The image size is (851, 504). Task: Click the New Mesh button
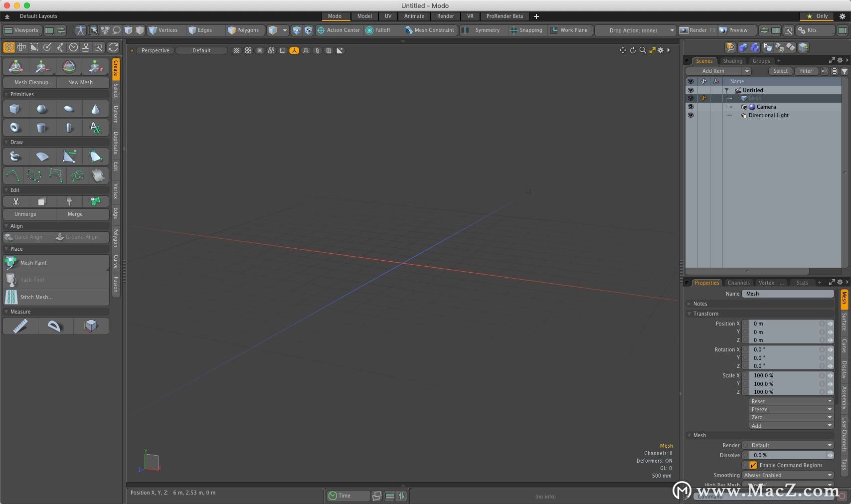point(83,82)
